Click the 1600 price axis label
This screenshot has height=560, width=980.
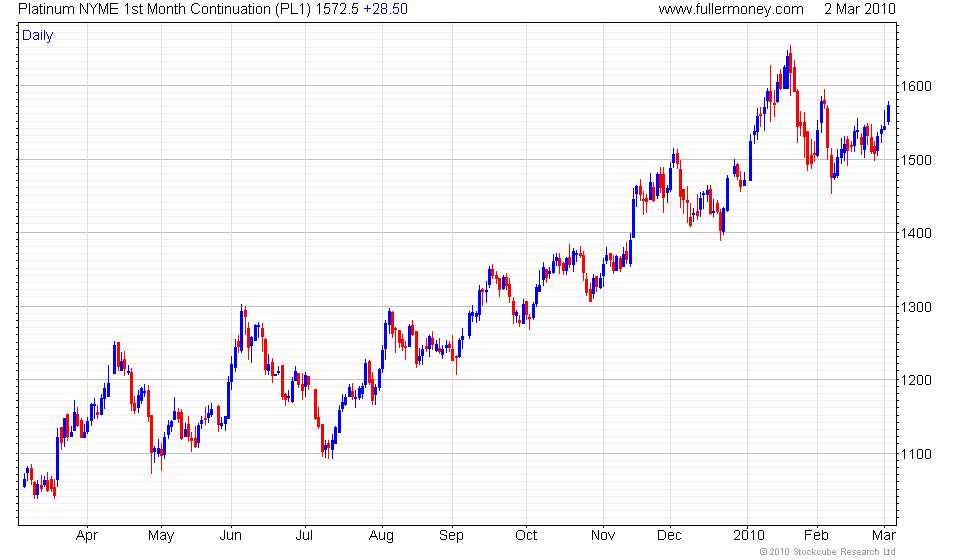coord(916,86)
